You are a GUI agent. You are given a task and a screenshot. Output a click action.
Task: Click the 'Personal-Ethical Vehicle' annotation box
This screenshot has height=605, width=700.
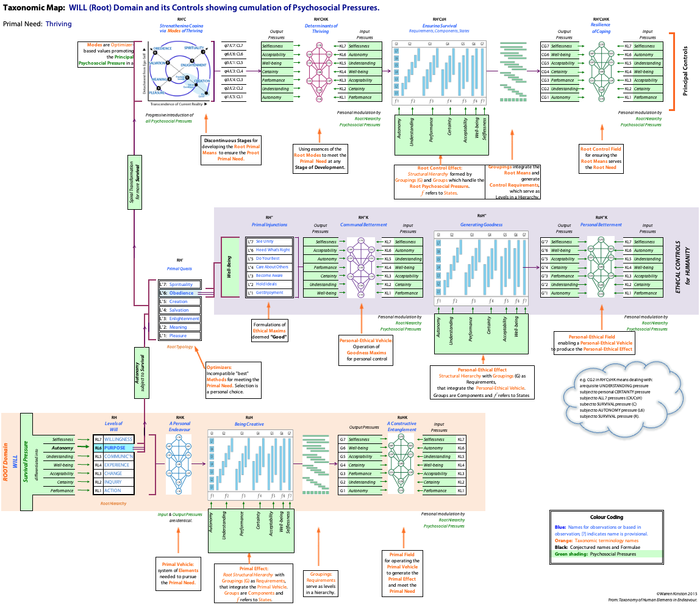(366, 349)
